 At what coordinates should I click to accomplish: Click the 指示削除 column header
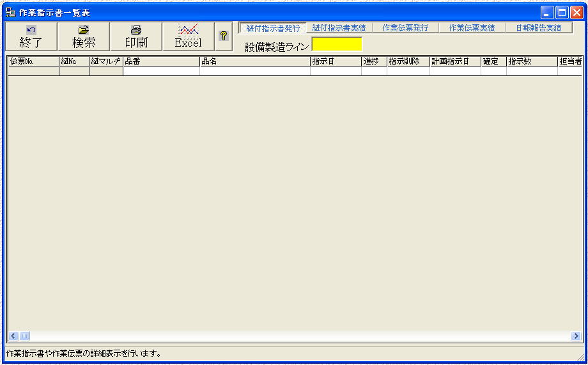(408, 61)
